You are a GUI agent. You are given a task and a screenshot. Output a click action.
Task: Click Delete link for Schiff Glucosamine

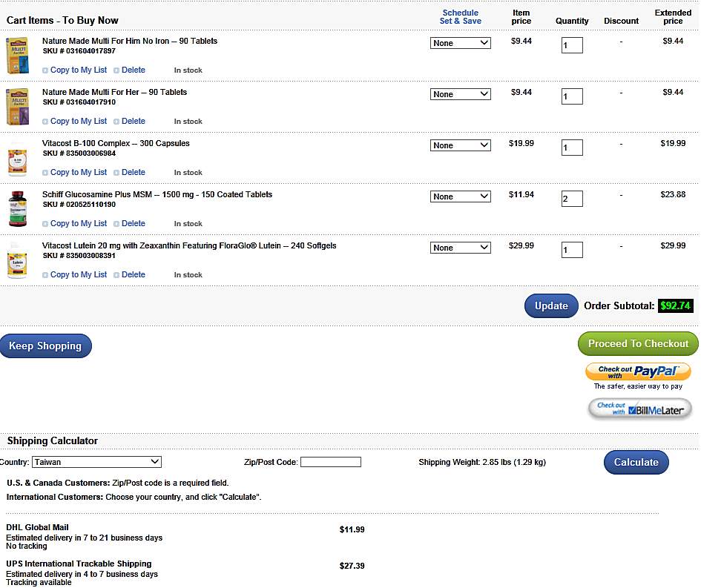coord(134,224)
